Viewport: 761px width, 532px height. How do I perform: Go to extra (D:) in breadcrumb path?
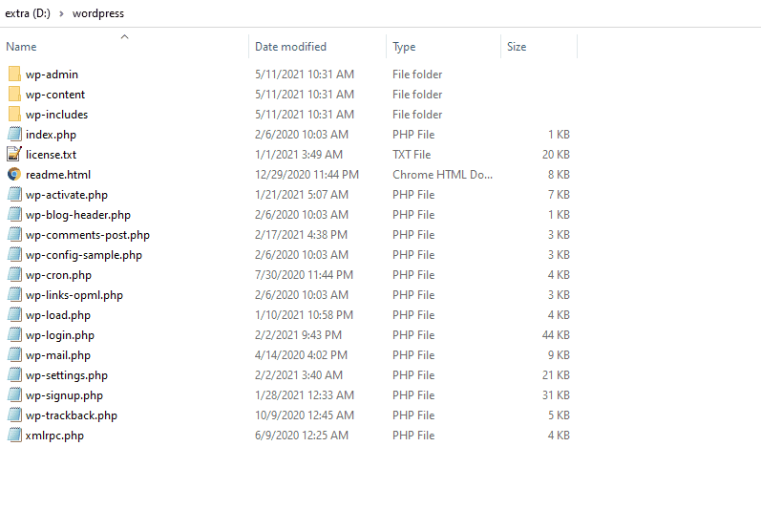tap(28, 13)
